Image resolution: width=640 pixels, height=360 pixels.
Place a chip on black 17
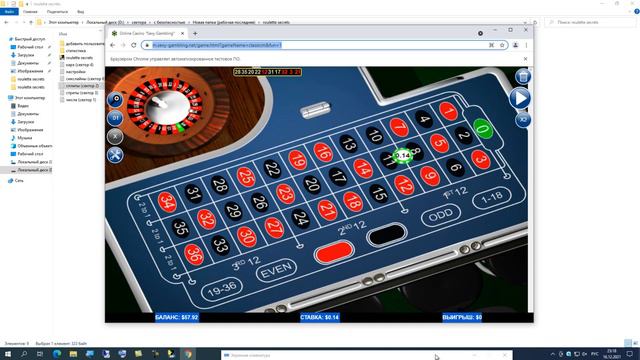pos(338,177)
